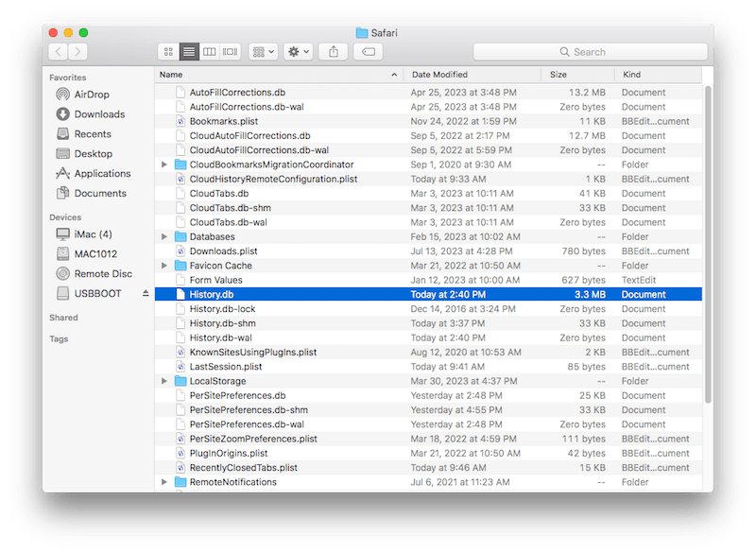Switch to icon view in toolbar

(169, 51)
